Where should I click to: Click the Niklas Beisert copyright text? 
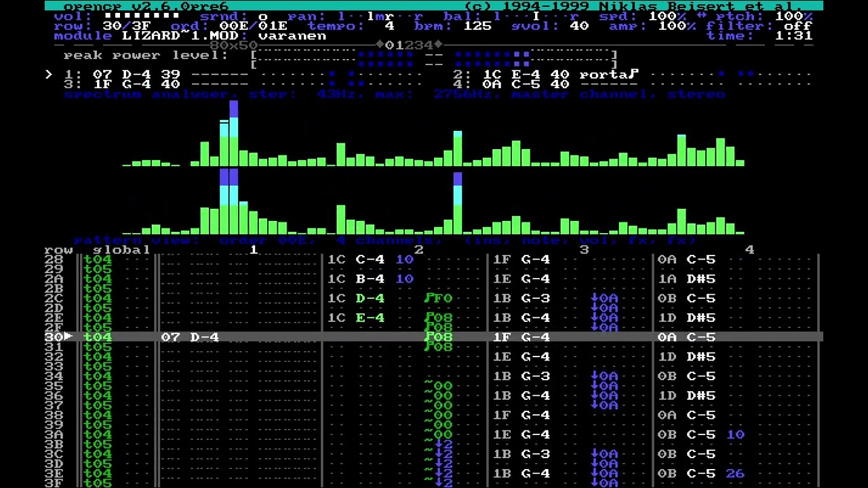pos(633,6)
